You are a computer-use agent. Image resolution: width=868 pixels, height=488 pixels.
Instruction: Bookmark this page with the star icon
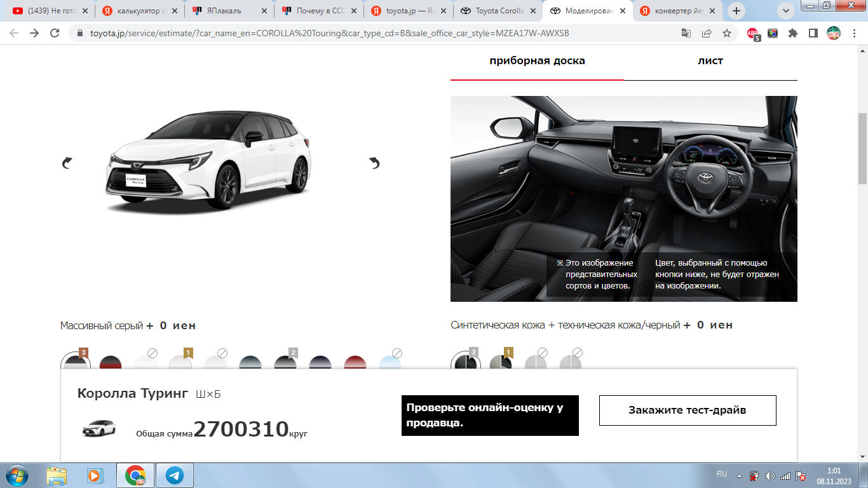tap(727, 33)
